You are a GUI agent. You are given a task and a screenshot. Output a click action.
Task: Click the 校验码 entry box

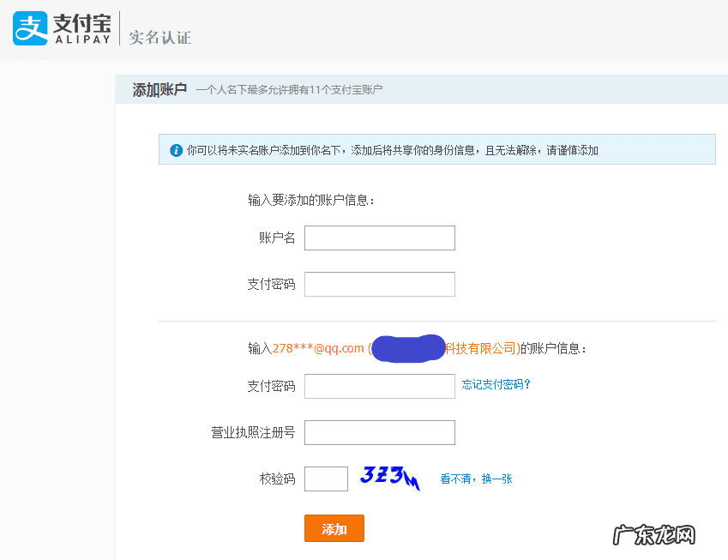coord(326,479)
